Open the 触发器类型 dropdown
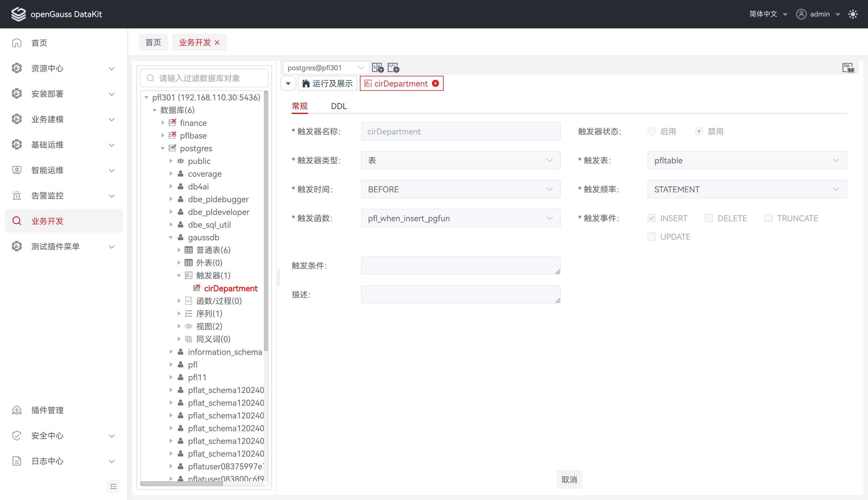Image resolution: width=868 pixels, height=500 pixels. coord(461,160)
